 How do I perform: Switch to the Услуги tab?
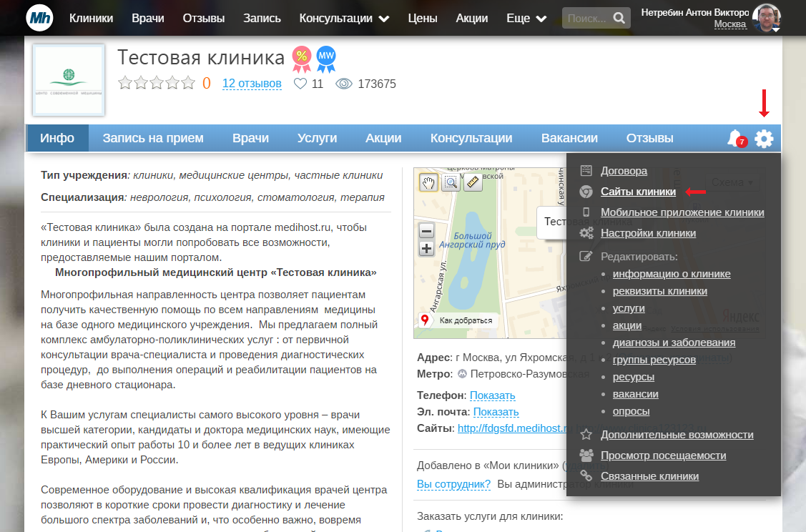pyautogui.click(x=317, y=138)
